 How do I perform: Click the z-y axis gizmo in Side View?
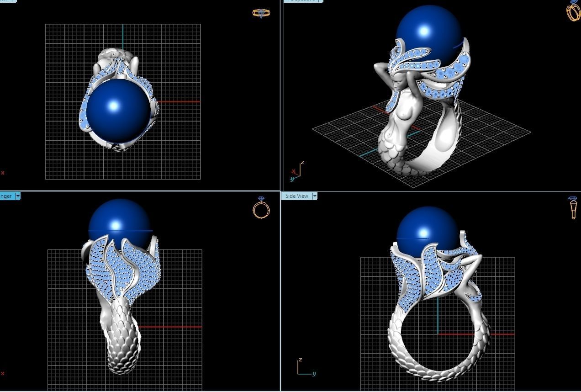pos(306,368)
